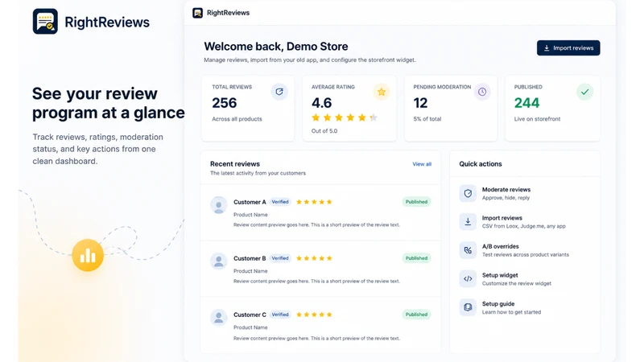
Task: Open A/B overrides quick action
Action: click(x=526, y=250)
